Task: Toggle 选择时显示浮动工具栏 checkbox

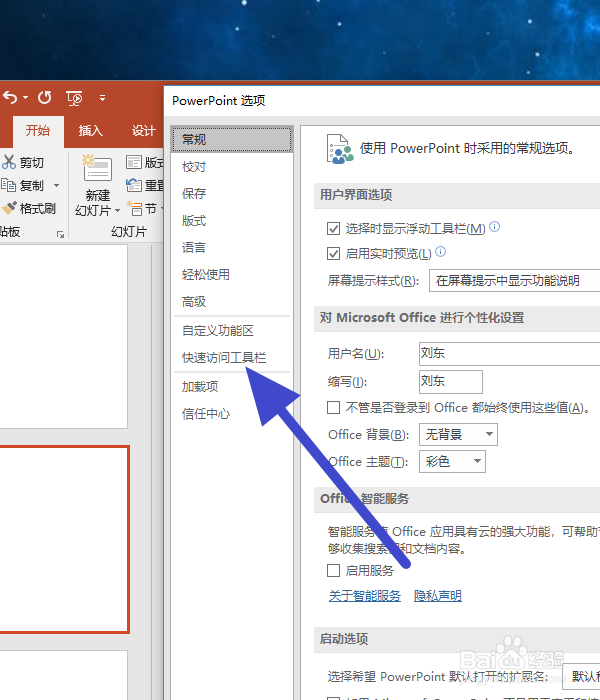Action: point(333,229)
